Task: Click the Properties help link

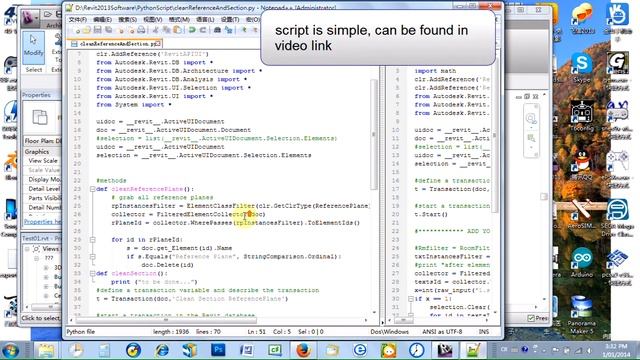Action: click(x=42, y=222)
